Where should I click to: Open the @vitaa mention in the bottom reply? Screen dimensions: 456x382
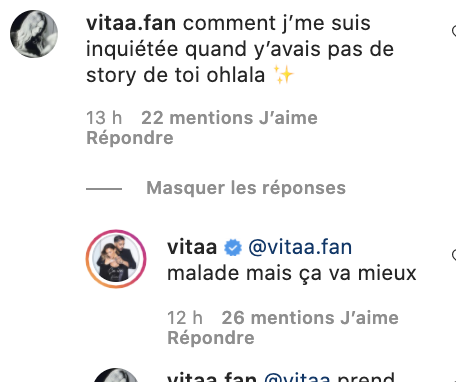pyautogui.click(x=297, y=377)
